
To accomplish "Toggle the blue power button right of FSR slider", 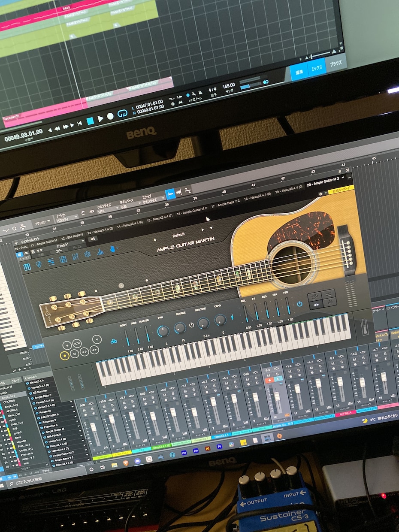I will click(299, 303).
